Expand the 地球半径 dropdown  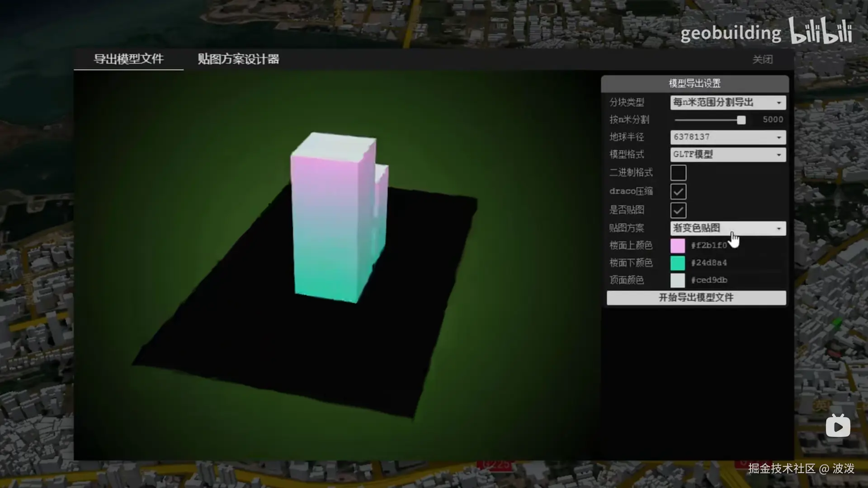[728, 137]
